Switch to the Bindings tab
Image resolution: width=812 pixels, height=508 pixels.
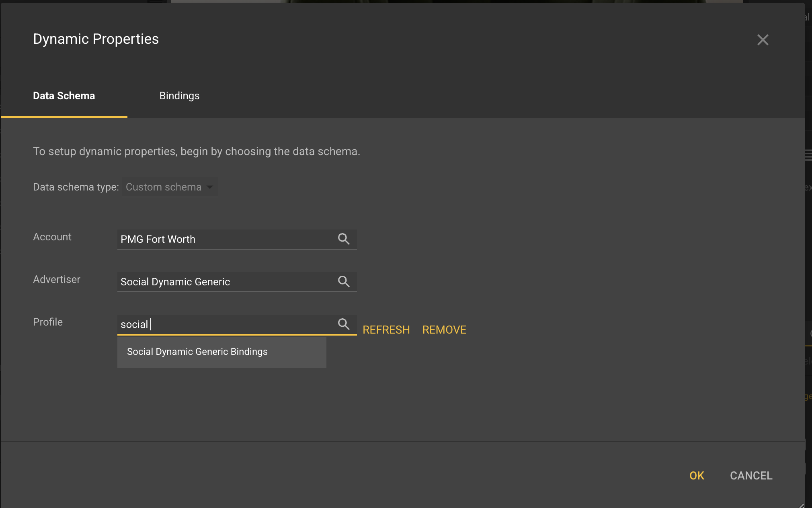[x=179, y=96]
